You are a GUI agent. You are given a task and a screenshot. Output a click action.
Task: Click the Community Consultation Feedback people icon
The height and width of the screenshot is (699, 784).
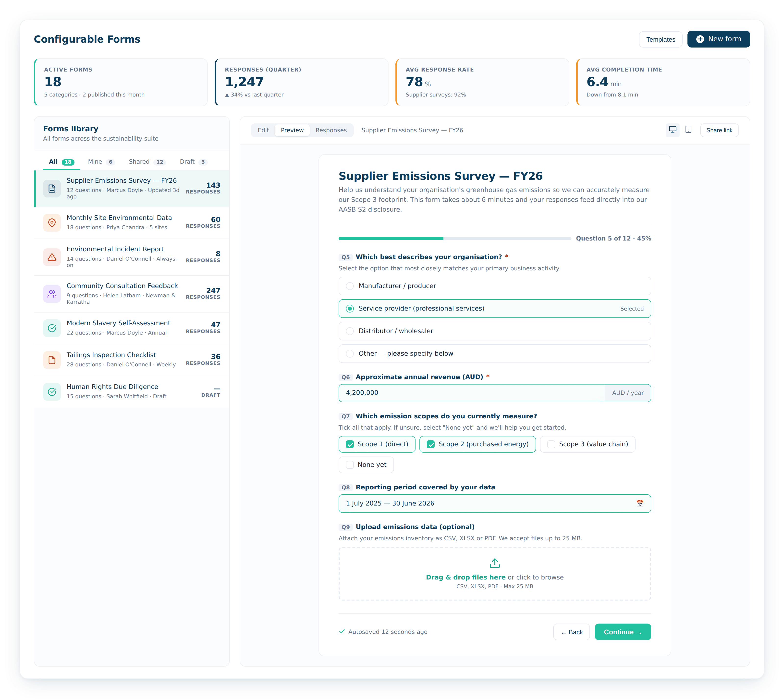tap(52, 294)
